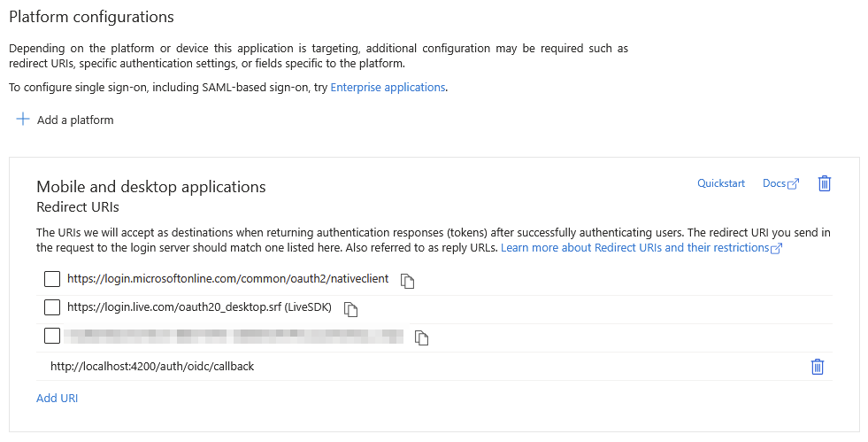
Task: Click the Add URI link
Action: (x=57, y=399)
